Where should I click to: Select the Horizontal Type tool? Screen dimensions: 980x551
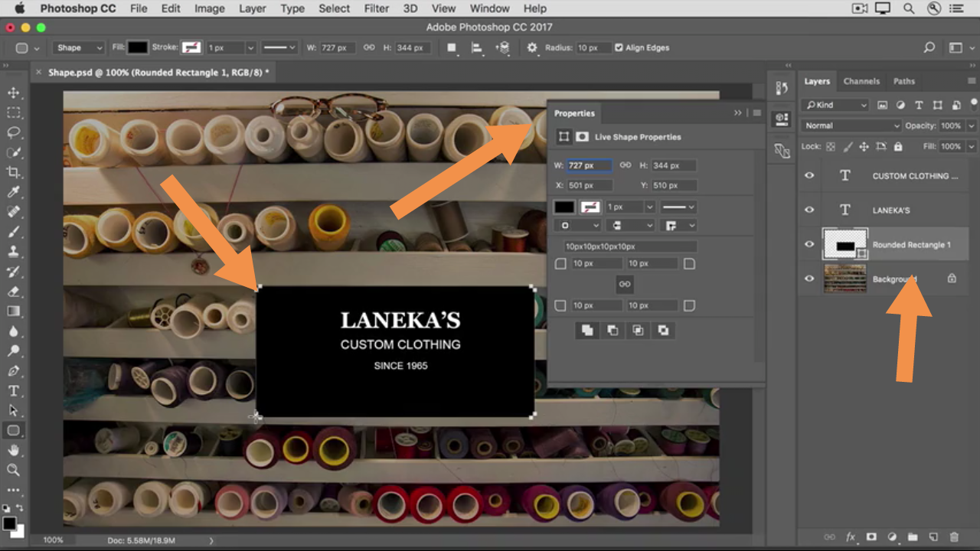coord(13,390)
